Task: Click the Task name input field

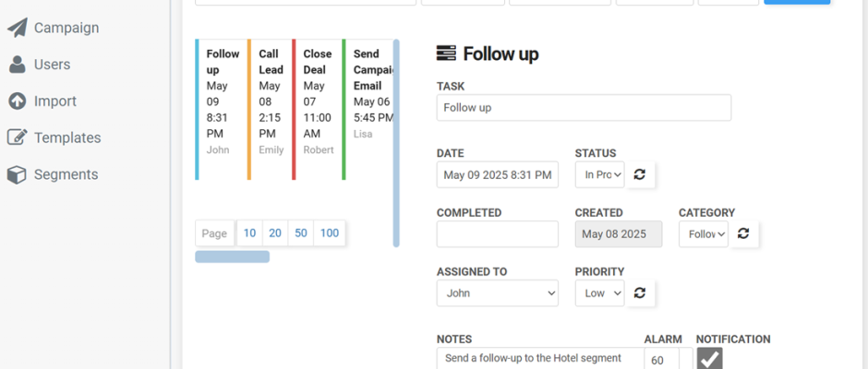Action: [x=584, y=107]
